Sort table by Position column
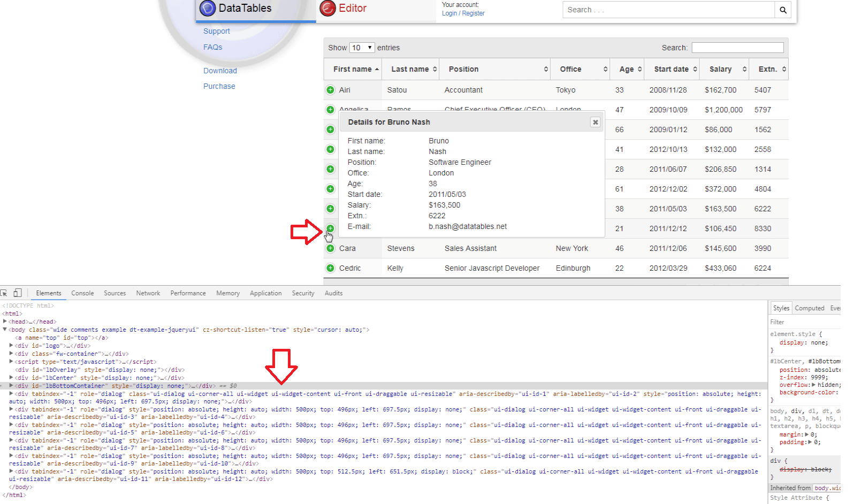This screenshot has height=504, width=854. (495, 69)
